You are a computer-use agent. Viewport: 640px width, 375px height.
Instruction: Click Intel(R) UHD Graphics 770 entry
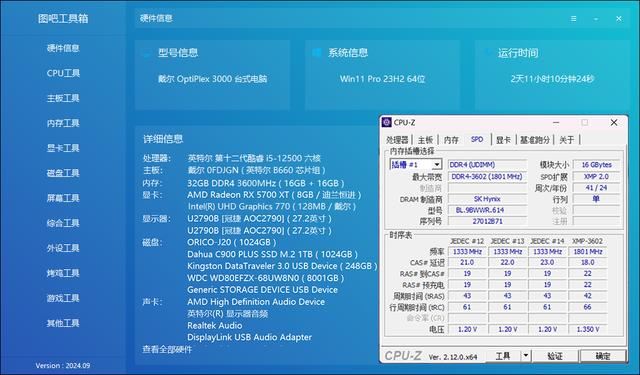(x=272, y=206)
